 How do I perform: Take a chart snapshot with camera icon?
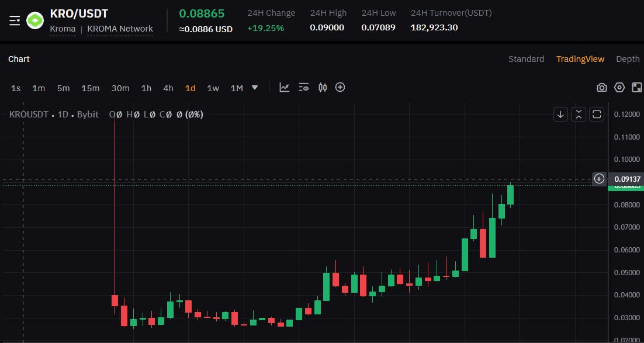(x=601, y=88)
